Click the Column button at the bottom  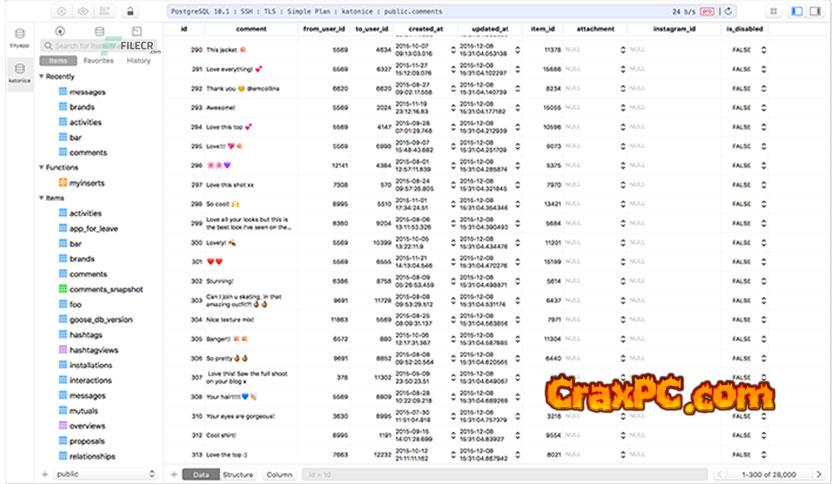point(279,474)
